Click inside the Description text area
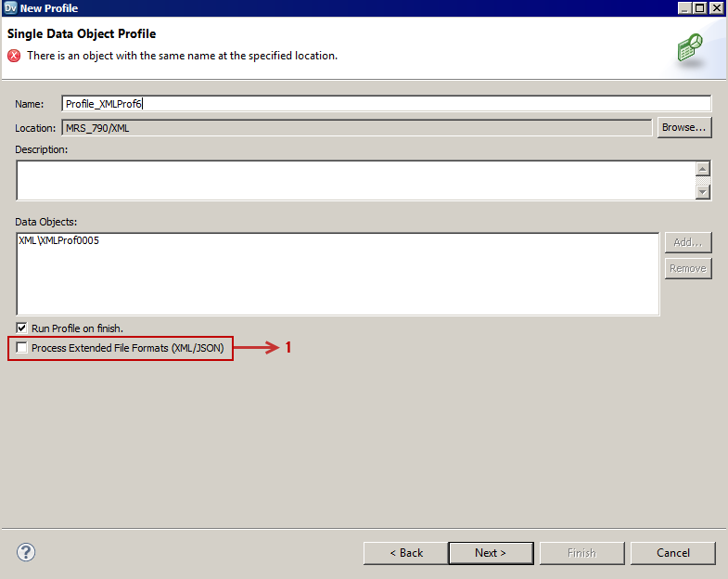The image size is (728, 579). click(x=355, y=180)
